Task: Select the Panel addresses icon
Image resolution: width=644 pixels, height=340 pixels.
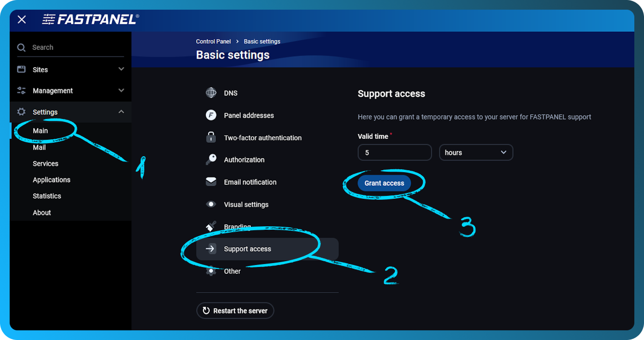Action: pyautogui.click(x=211, y=115)
